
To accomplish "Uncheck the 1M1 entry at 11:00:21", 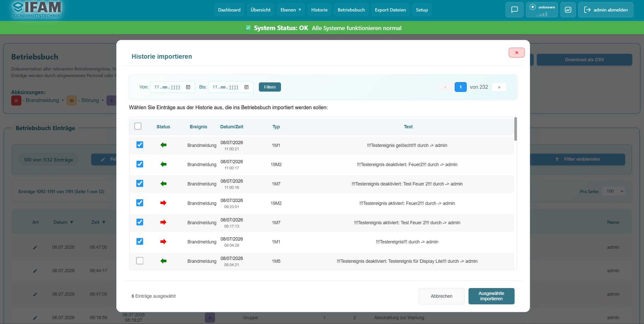I will pyautogui.click(x=140, y=145).
